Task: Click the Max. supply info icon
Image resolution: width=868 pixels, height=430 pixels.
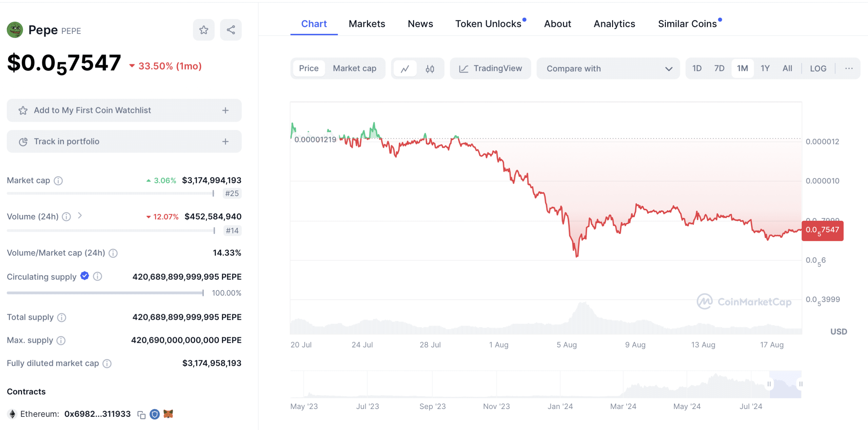Action: [61, 340]
